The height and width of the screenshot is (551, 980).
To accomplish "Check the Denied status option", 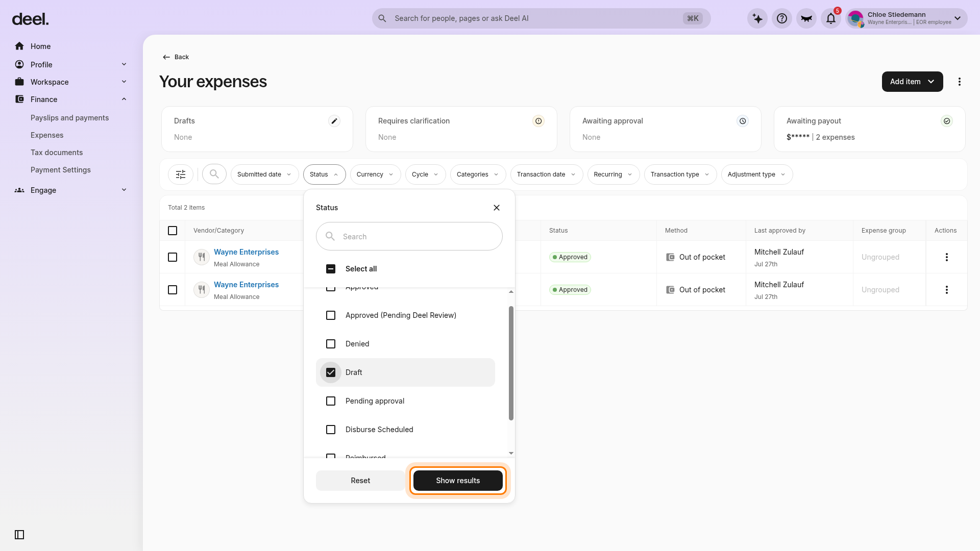I will (x=331, y=344).
